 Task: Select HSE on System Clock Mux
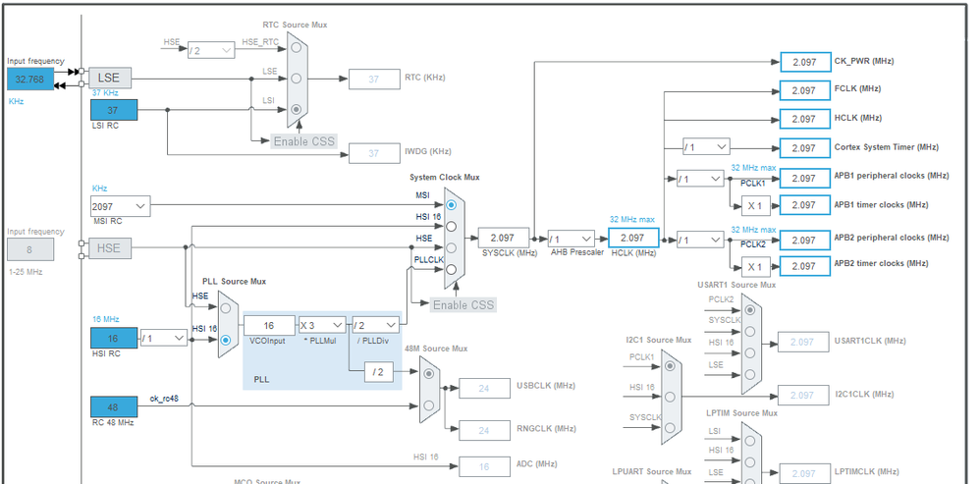tap(452, 248)
